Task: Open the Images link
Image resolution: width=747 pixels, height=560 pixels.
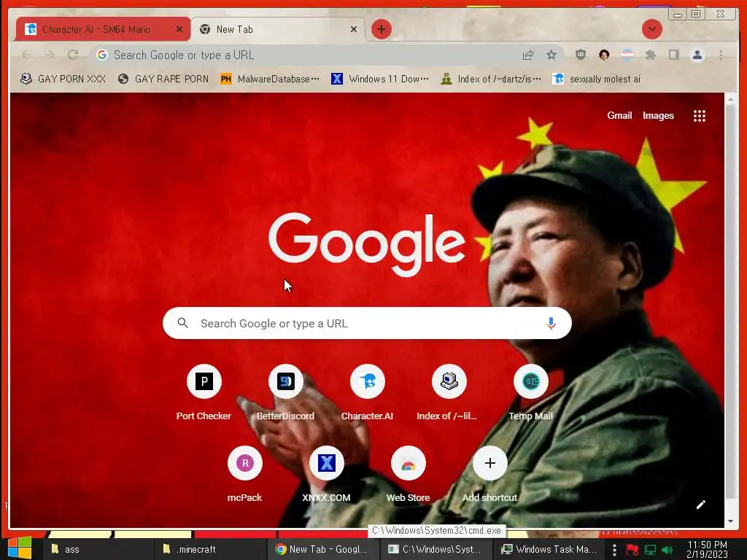Action: 658,116
